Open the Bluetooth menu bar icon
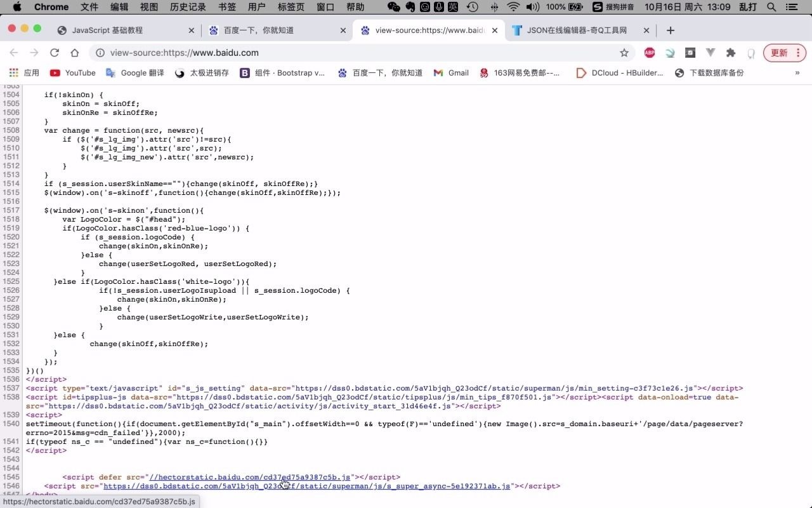Screen dimensions: 812x508 [x=495, y=7]
